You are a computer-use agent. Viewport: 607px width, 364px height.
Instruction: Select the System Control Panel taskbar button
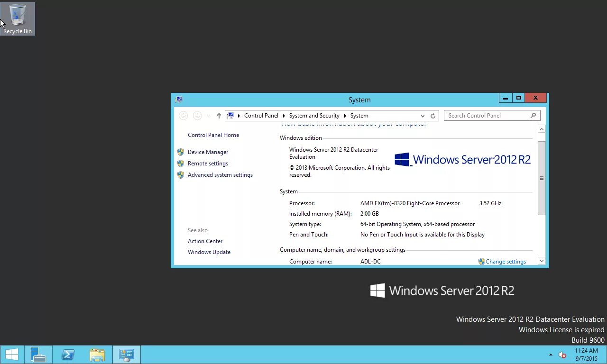click(127, 355)
